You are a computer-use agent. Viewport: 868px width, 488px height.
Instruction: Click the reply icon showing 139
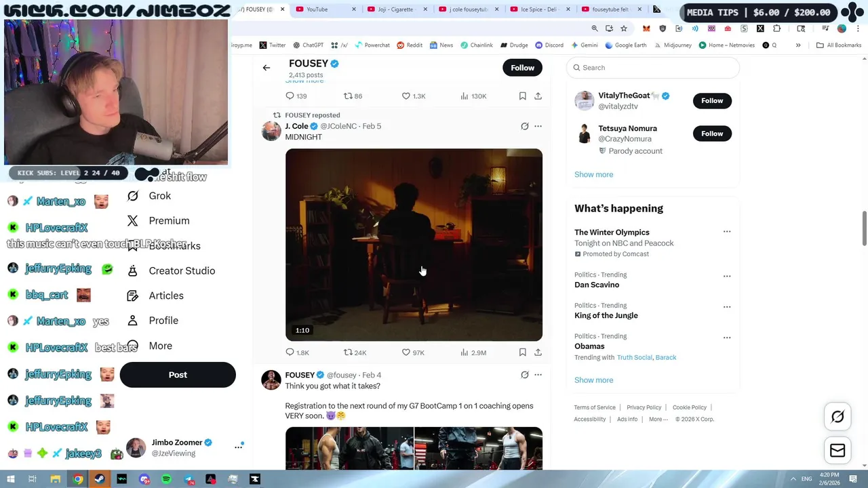(x=290, y=96)
